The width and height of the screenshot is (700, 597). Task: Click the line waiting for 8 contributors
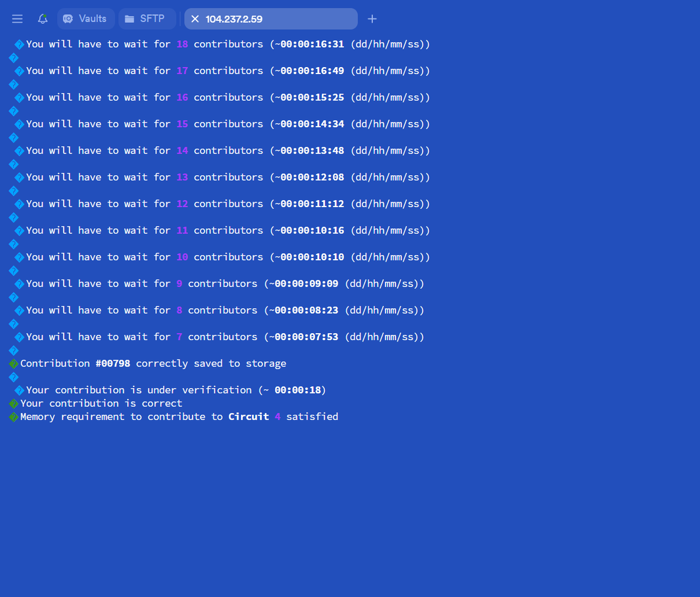coord(219,310)
